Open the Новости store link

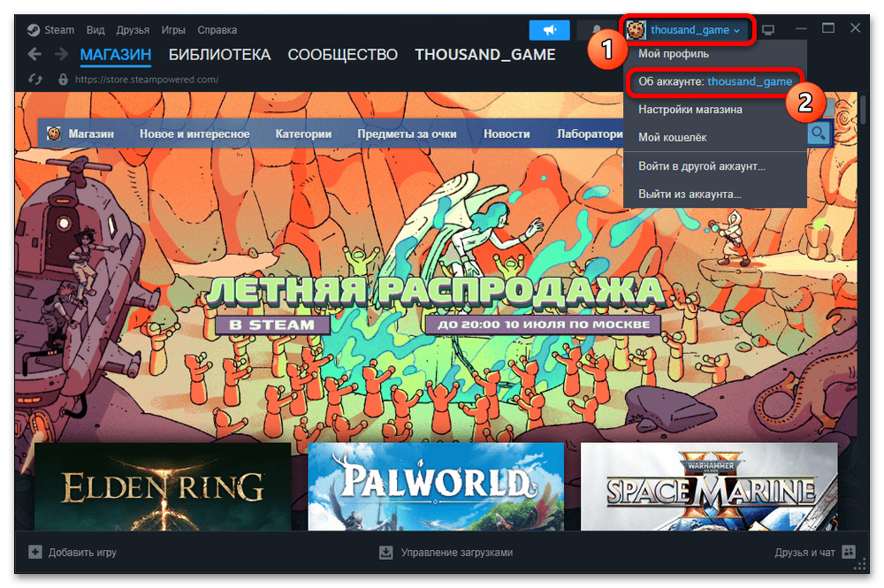[507, 134]
